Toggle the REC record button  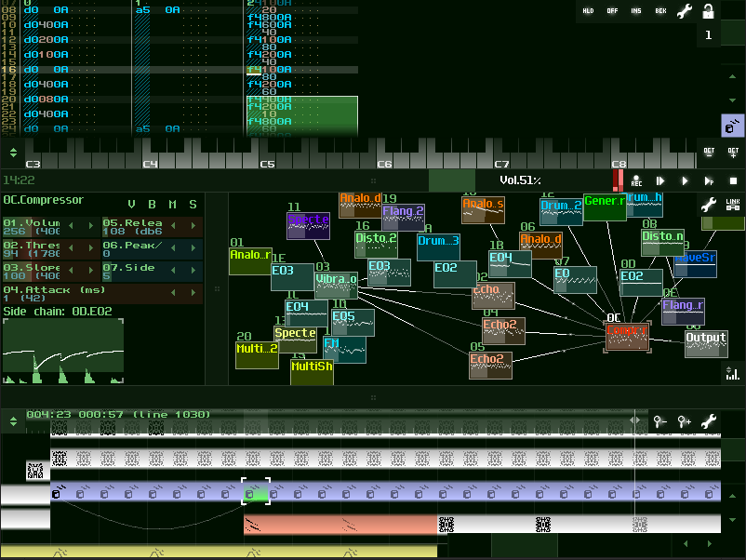pos(636,180)
